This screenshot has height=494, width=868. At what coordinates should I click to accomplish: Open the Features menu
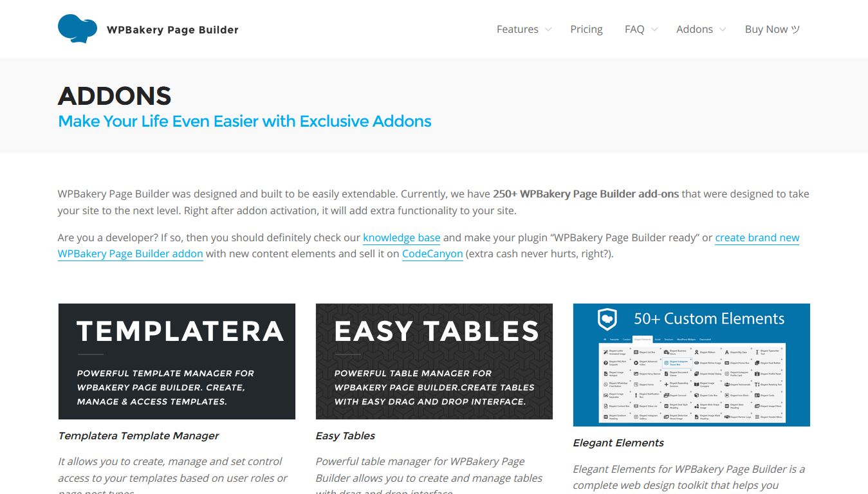pyautogui.click(x=517, y=29)
